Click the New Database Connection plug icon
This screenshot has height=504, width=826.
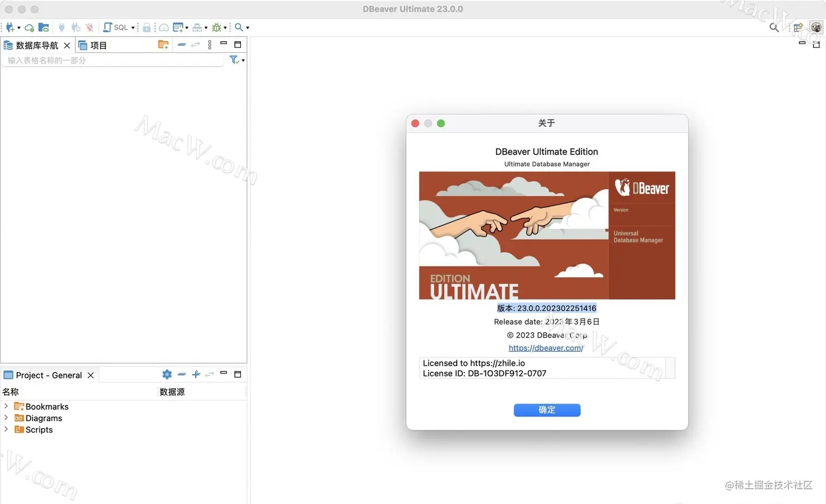[10, 27]
